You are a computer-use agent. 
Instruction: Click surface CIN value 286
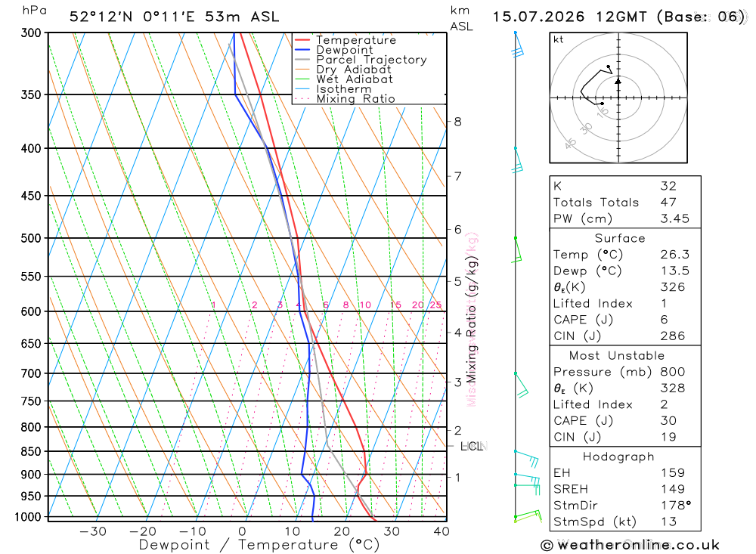(673, 336)
